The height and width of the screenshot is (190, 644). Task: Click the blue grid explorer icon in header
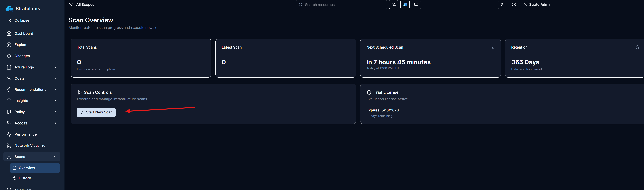(x=405, y=5)
